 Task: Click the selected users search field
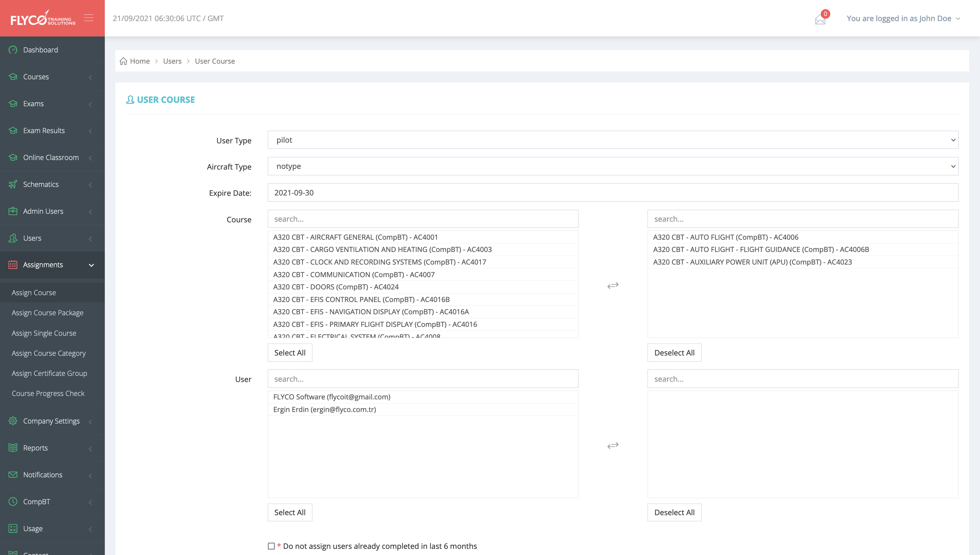[803, 379]
